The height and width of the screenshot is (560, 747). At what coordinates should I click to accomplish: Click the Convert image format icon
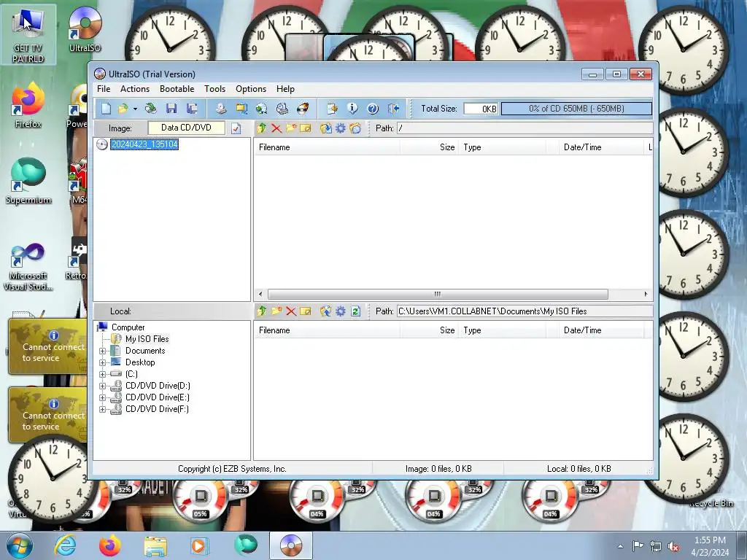[x=241, y=109]
